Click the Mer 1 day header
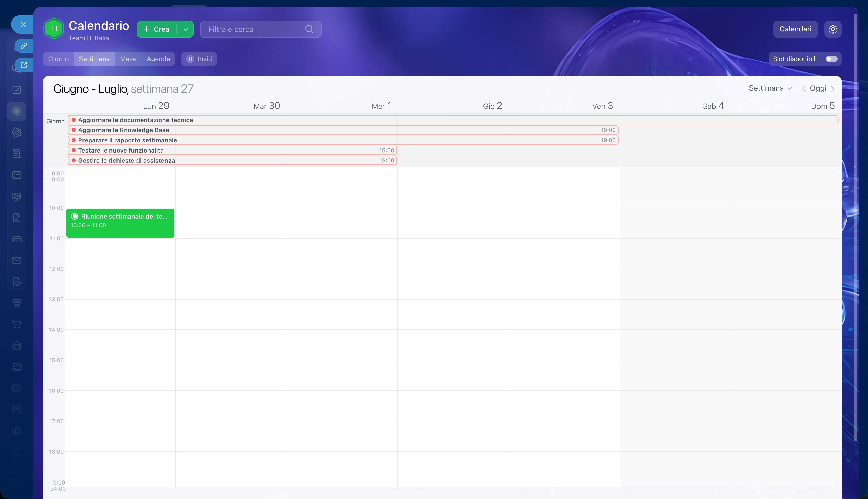The width and height of the screenshot is (868, 499). [x=381, y=106]
